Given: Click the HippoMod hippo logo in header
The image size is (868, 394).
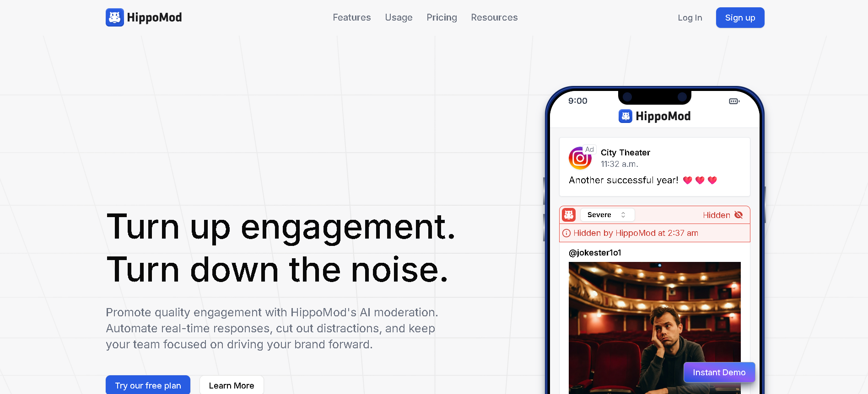Looking at the screenshot, I should point(115,17).
